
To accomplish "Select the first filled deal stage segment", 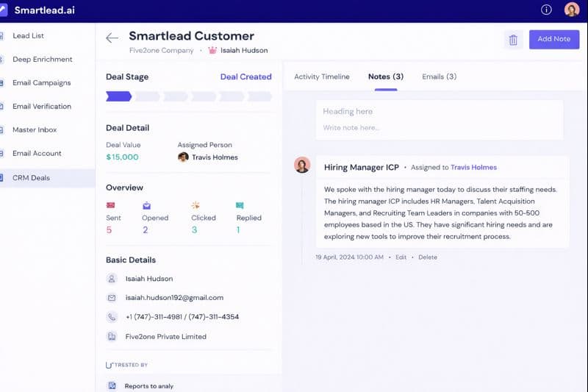I will [118, 96].
